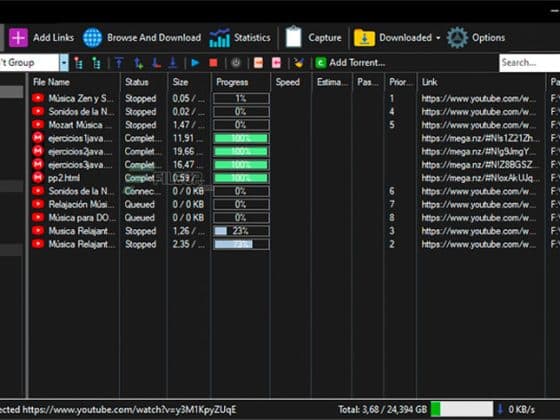Select the Relajación Músi... file name
This screenshot has height=420, width=560.
[x=81, y=204]
